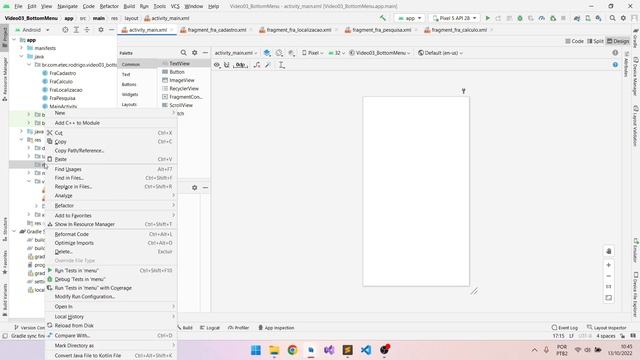Minimize the Palette panel

(205, 53)
